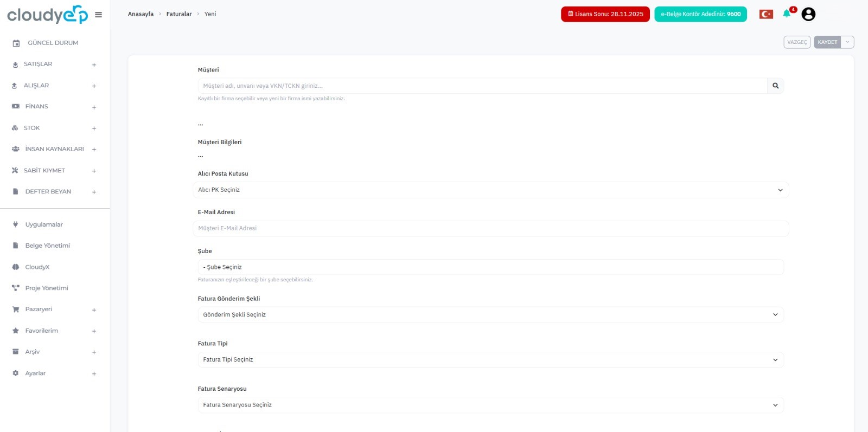Go to GÜNCEL DURUM menu item
868x432 pixels.
[x=53, y=43]
